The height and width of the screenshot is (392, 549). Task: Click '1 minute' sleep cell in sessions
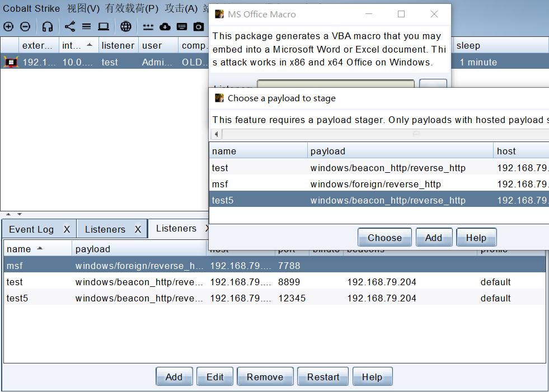[478, 62]
